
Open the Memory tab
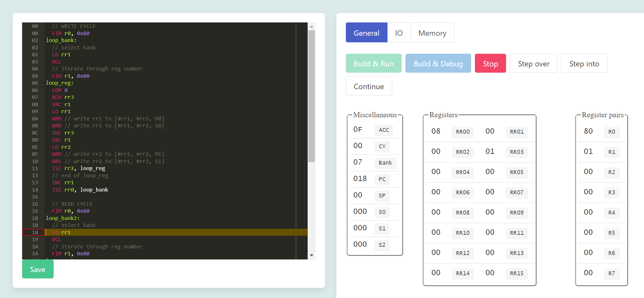click(432, 33)
